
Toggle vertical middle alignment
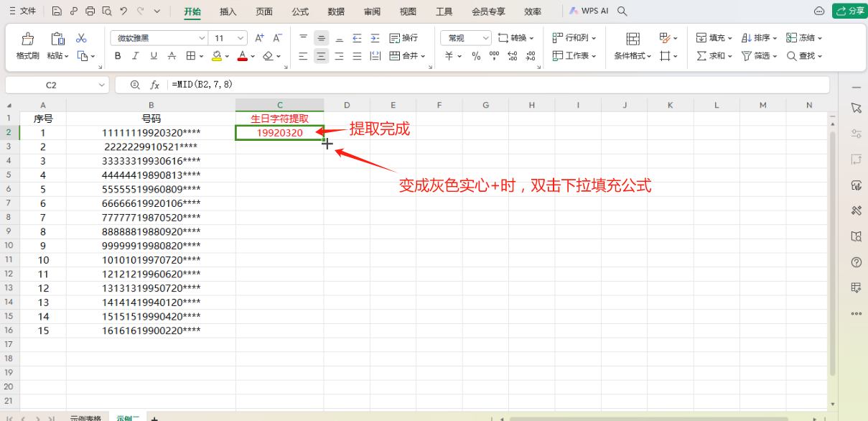321,38
